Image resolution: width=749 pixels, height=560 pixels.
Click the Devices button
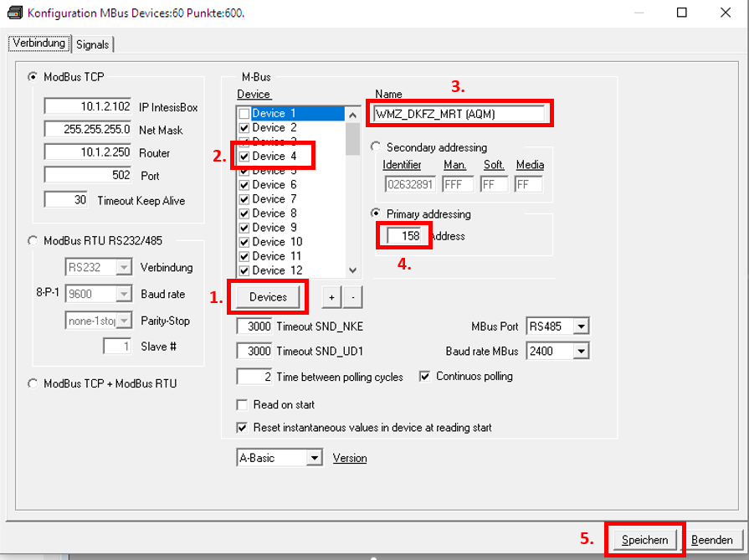pyautogui.click(x=268, y=297)
